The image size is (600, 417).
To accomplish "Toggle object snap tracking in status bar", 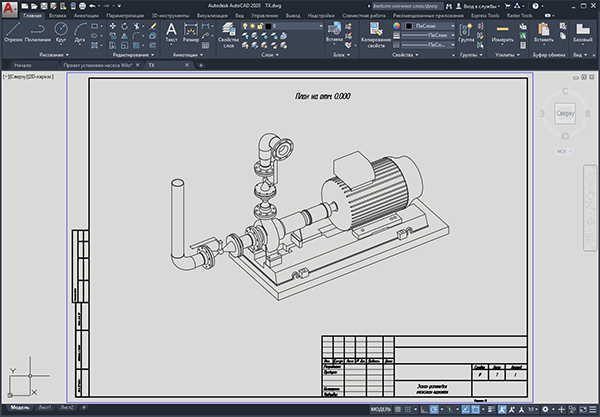I will pyautogui.click(x=465, y=409).
